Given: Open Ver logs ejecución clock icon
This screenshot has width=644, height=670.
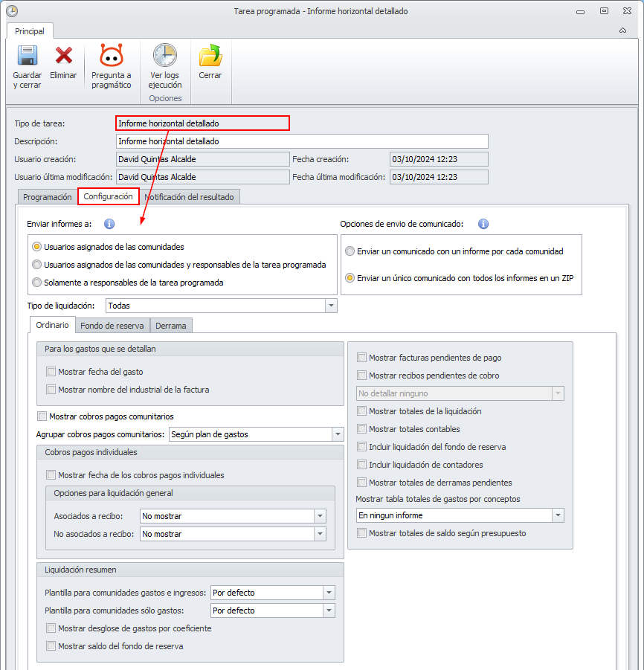Looking at the screenshot, I should point(165,55).
